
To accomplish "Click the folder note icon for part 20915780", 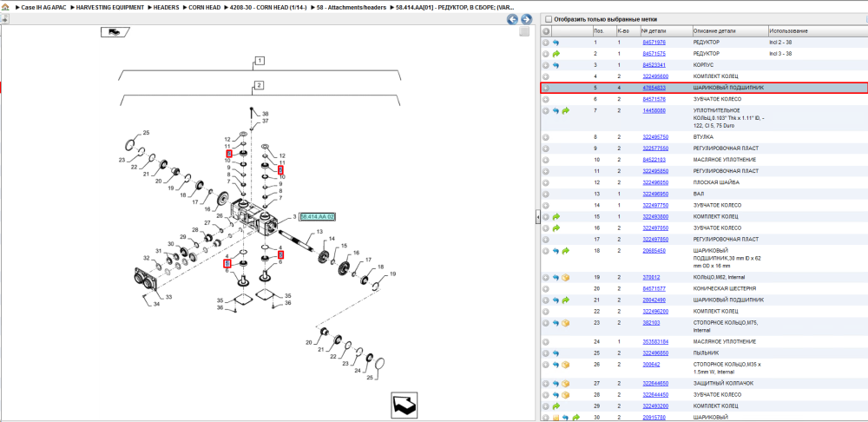I will click(x=556, y=418).
